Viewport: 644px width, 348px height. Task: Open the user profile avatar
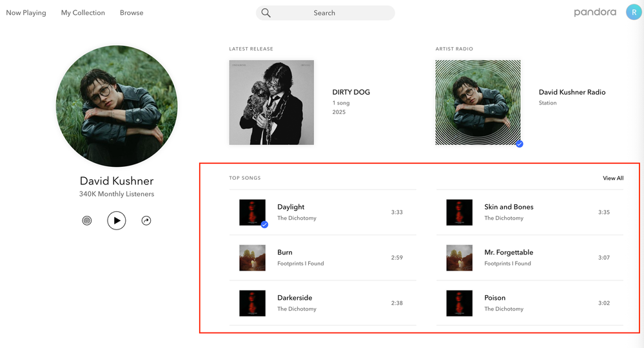pyautogui.click(x=634, y=12)
